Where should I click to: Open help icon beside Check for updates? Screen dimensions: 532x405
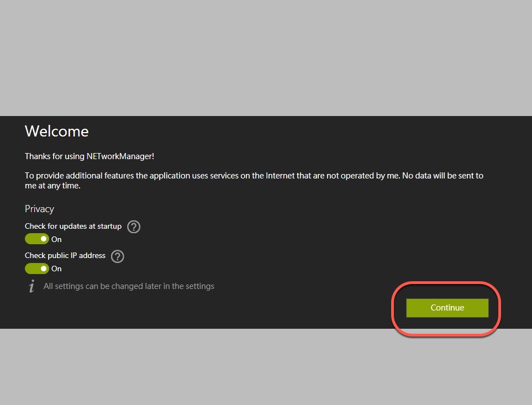click(134, 227)
